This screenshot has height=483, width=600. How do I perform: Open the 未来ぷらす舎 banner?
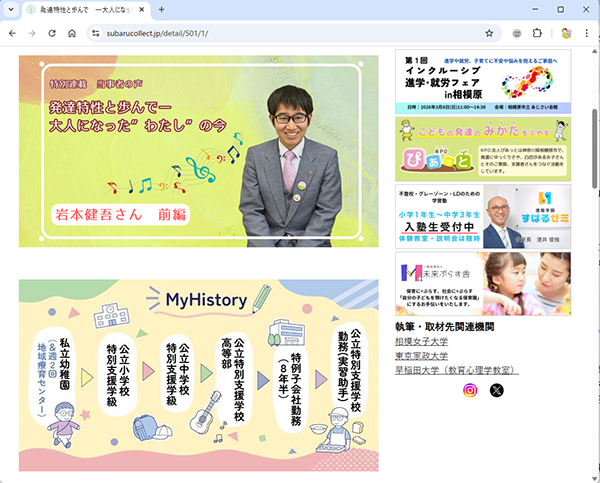pos(483,284)
